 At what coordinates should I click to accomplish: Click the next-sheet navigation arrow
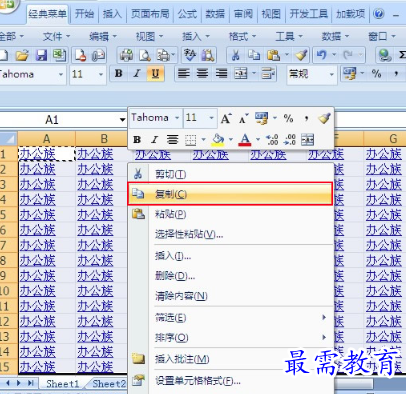click(x=19, y=383)
